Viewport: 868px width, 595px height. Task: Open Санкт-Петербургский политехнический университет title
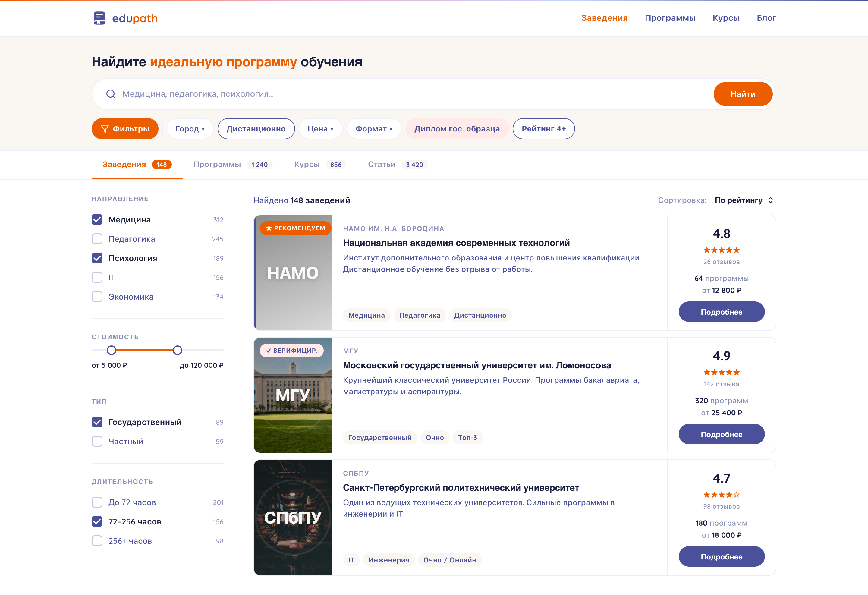(x=461, y=487)
